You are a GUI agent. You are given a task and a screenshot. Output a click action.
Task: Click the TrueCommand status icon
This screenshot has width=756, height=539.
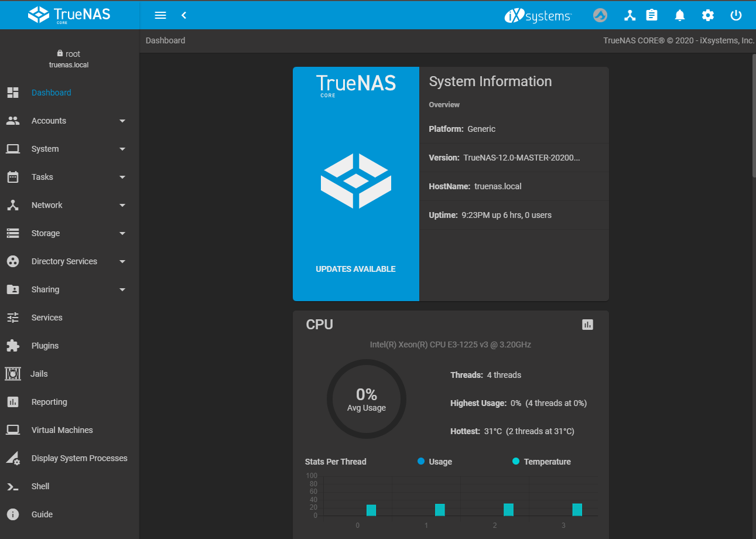pyautogui.click(x=600, y=15)
